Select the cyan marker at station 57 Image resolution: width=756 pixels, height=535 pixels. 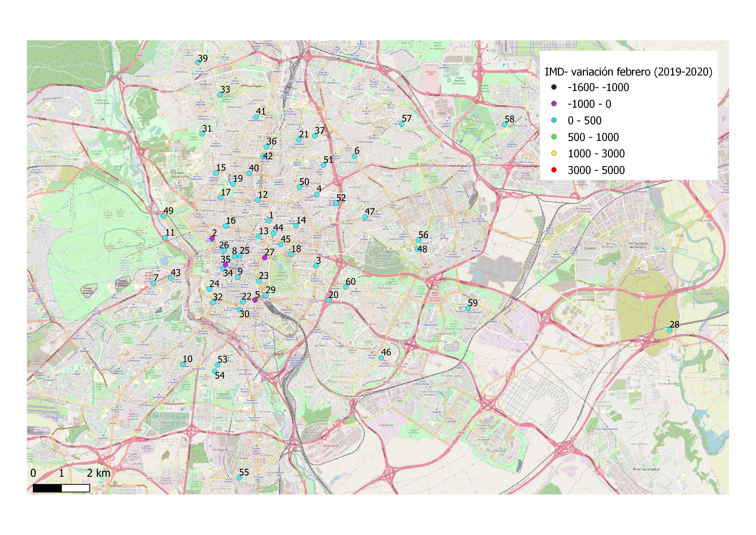(402, 124)
